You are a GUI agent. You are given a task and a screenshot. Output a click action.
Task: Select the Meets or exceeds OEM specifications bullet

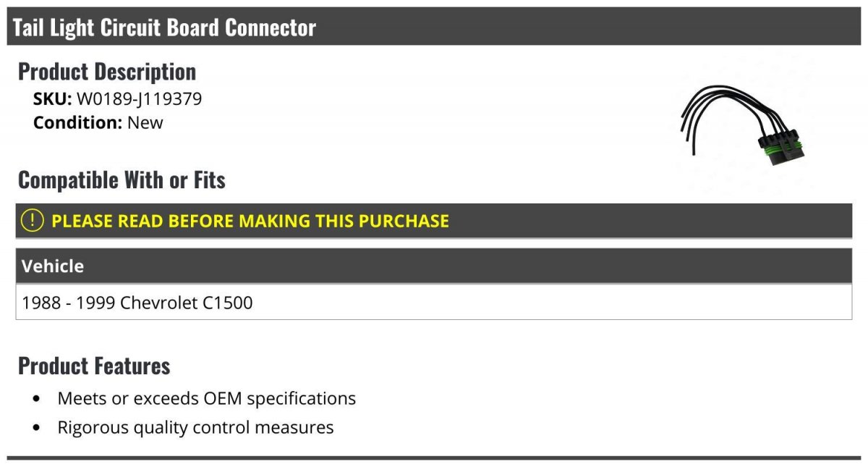(x=207, y=398)
